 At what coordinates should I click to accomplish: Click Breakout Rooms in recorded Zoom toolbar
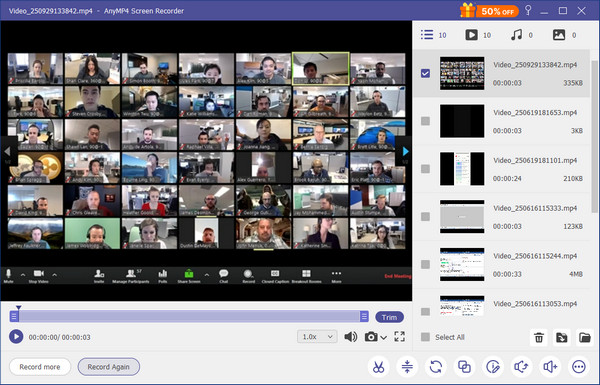click(307, 276)
